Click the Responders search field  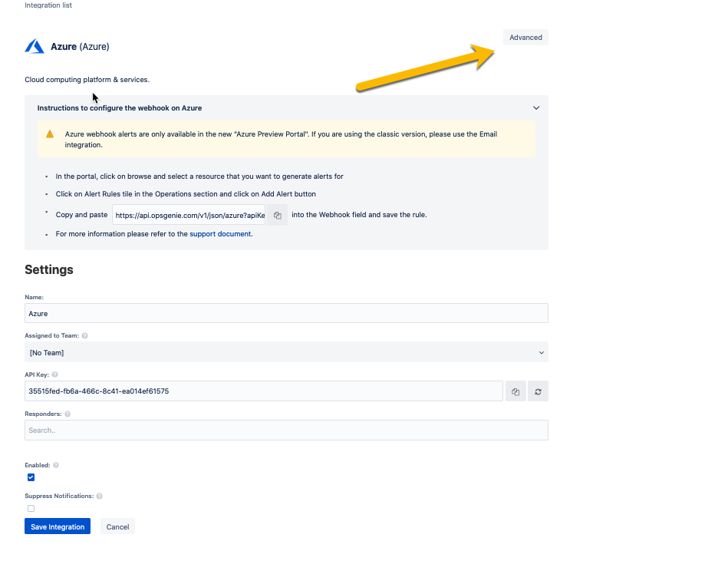(286, 430)
